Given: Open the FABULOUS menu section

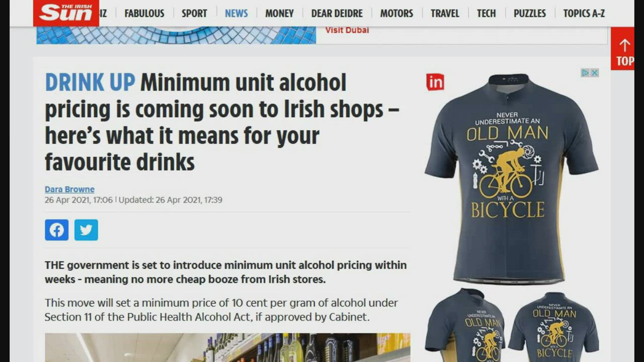Looking at the screenshot, I should point(144,14).
